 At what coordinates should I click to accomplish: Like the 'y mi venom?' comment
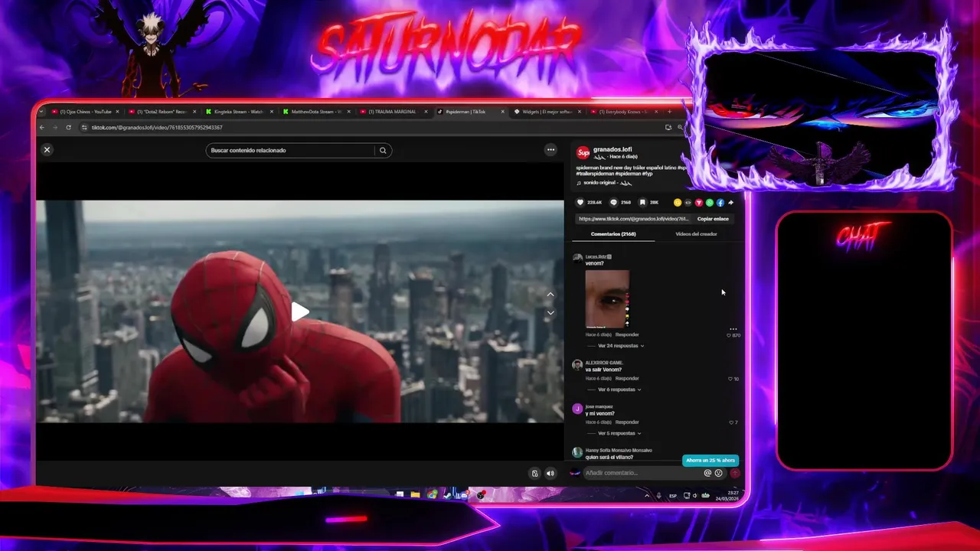[x=732, y=422]
